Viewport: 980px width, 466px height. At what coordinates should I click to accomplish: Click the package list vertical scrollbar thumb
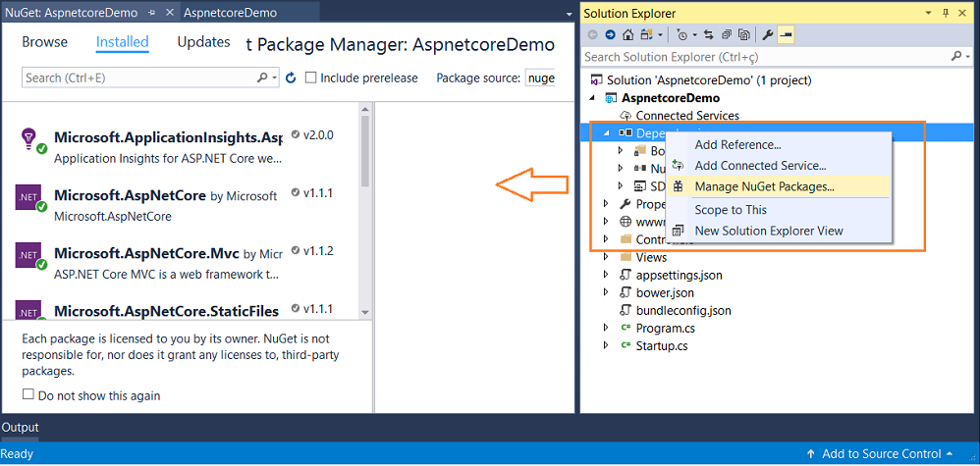(x=365, y=151)
